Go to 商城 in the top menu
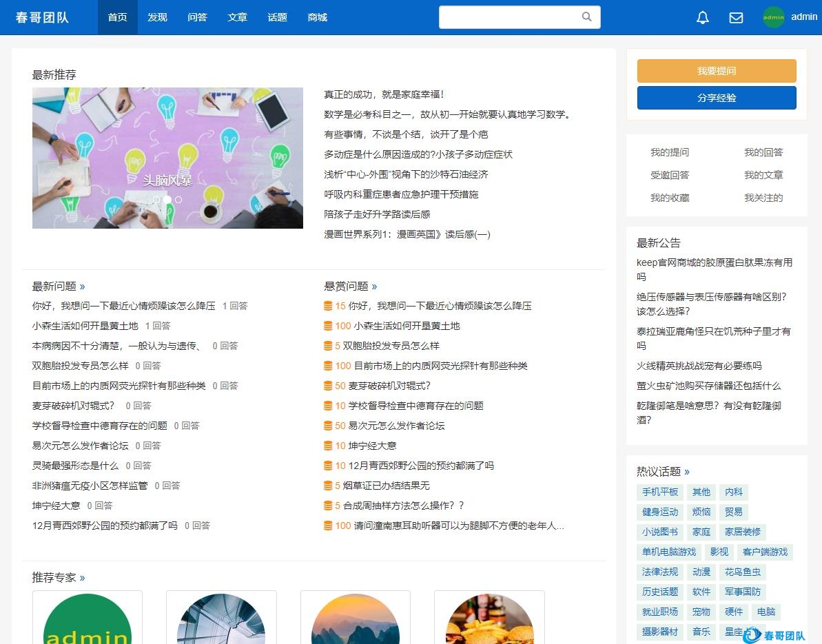This screenshot has height=644, width=822. pyautogui.click(x=317, y=17)
